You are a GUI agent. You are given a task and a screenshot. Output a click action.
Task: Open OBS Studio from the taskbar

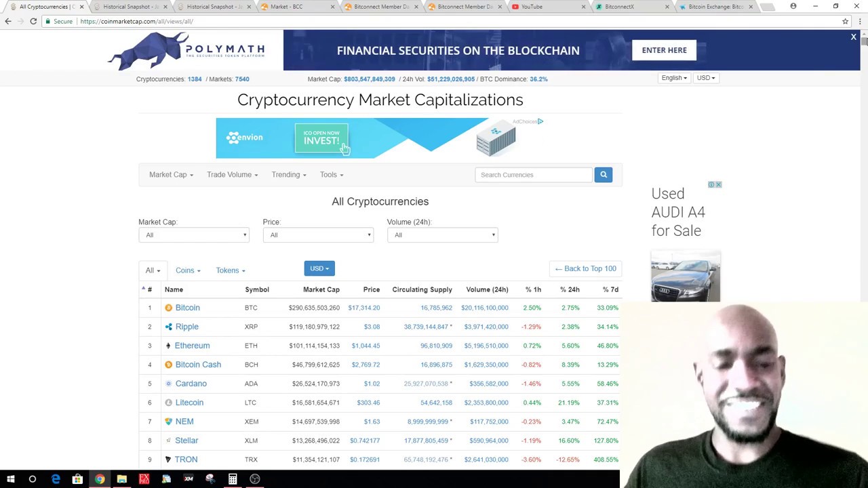255,479
